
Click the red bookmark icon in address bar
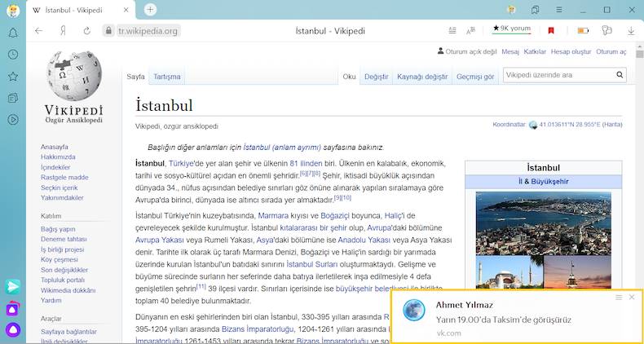click(551, 31)
